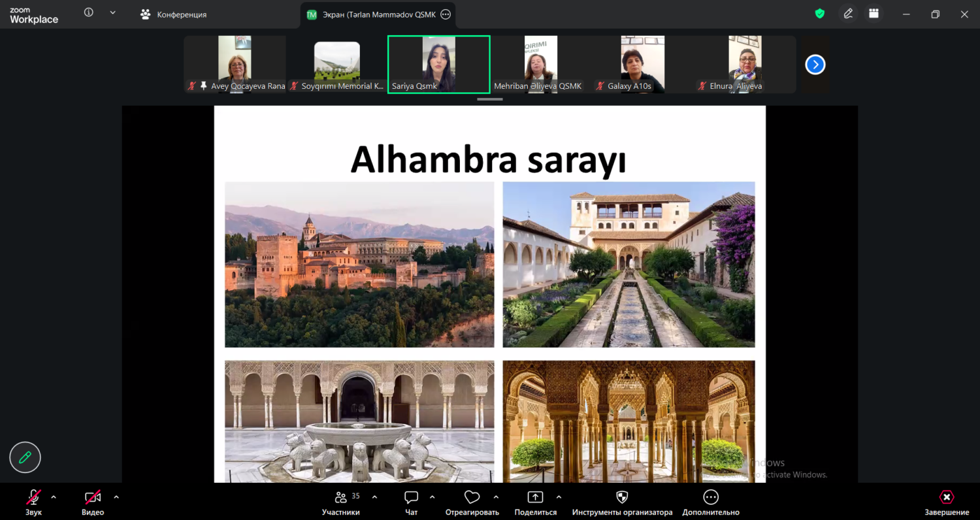Viewport: 980px width, 520px height.
Task: Click the green encryption shield icon
Action: pos(819,14)
